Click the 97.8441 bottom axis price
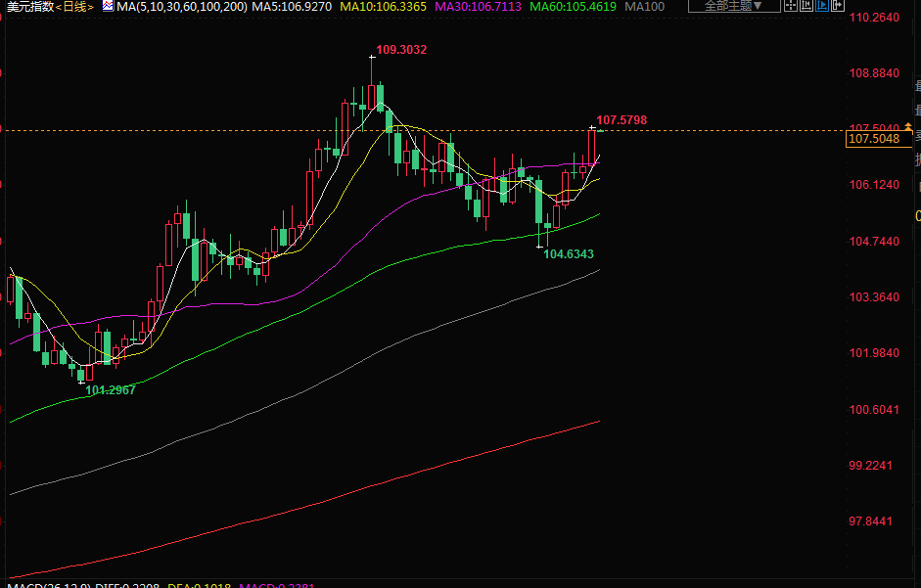921x588 pixels. [x=873, y=521]
